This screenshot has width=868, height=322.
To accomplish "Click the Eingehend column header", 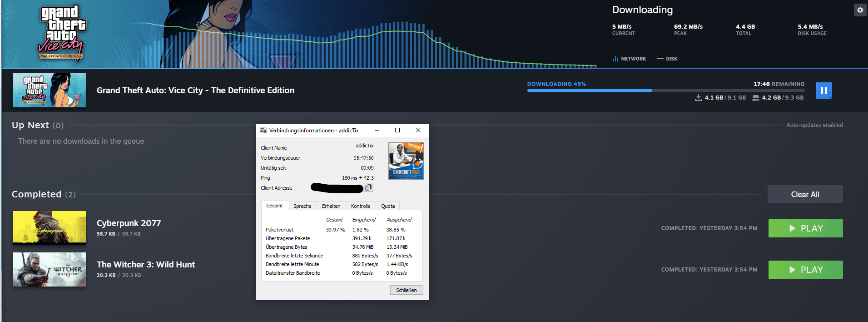I will pyautogui.click(x=364, y=220).
